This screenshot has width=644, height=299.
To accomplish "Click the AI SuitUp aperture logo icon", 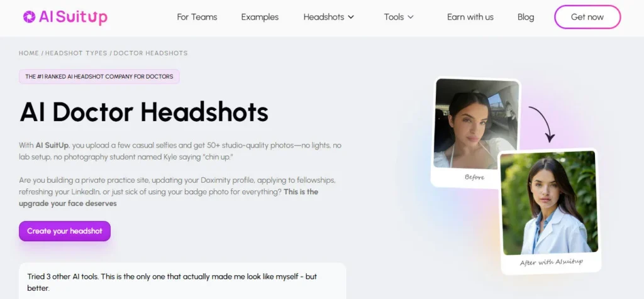I will 29,17.
